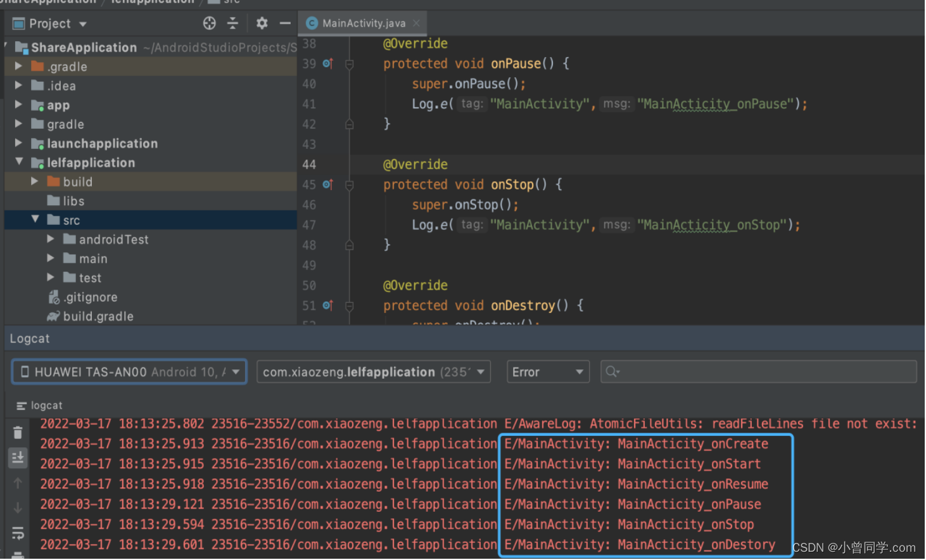926x560 pixels.
Task: Expand the gradle folder arrow
Action: (18, 124)
